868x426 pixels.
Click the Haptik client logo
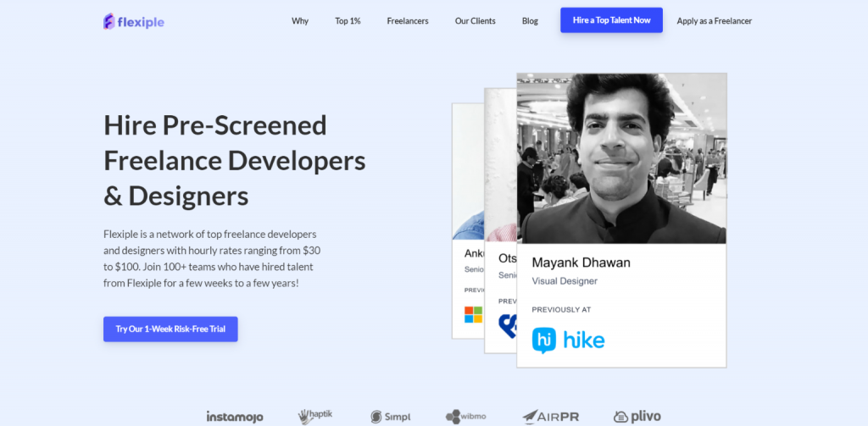pyautogui.click(x=315, y=416)
